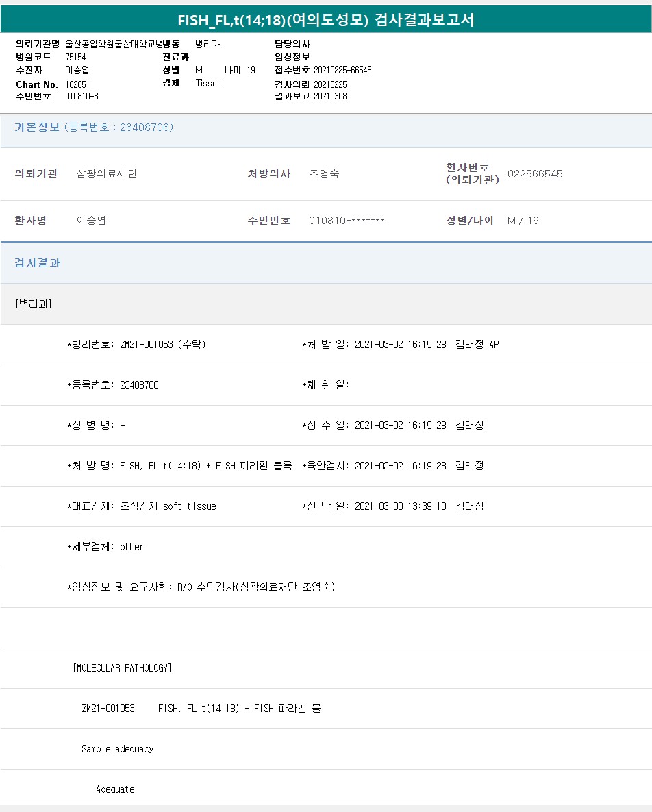
Task: Click the masked 주민번호 010810-*******
Action: tap(347, 221)
